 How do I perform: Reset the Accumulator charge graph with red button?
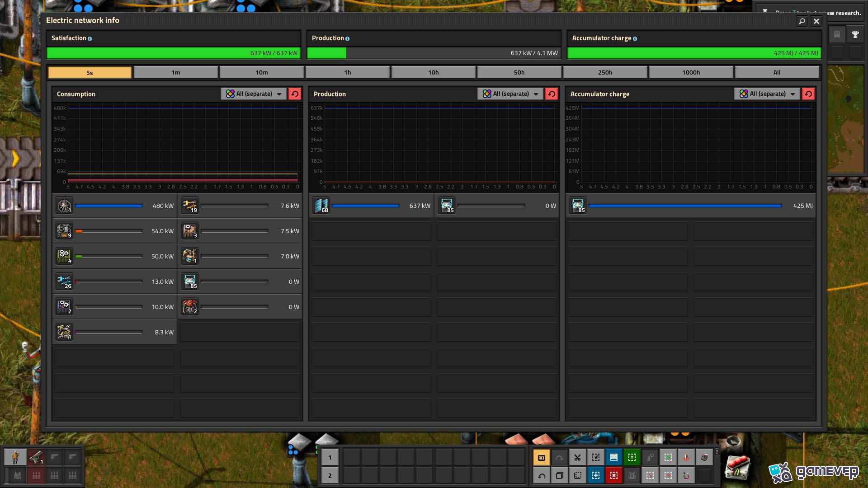point(808,94)
